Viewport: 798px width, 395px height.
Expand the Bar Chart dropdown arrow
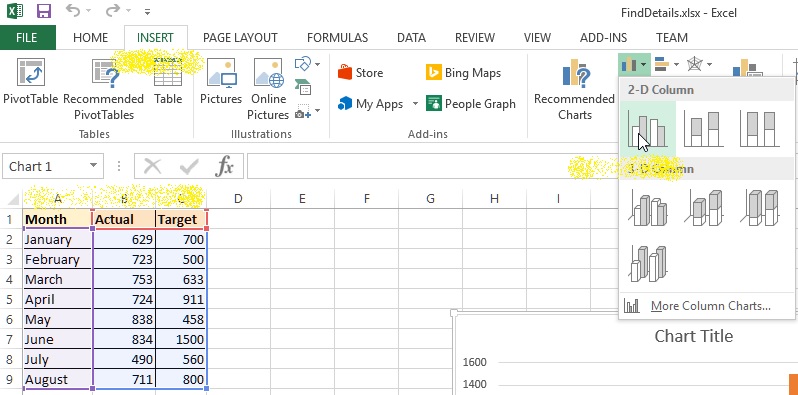tap(676, 65)
